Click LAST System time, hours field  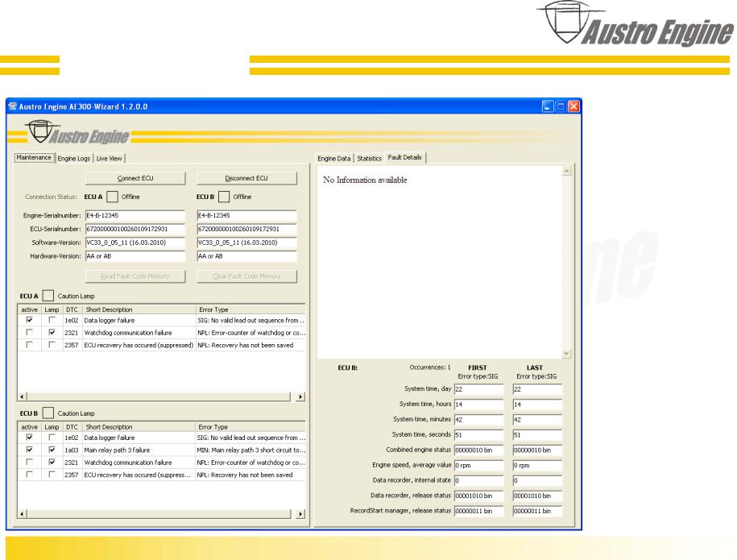point(537,404)
